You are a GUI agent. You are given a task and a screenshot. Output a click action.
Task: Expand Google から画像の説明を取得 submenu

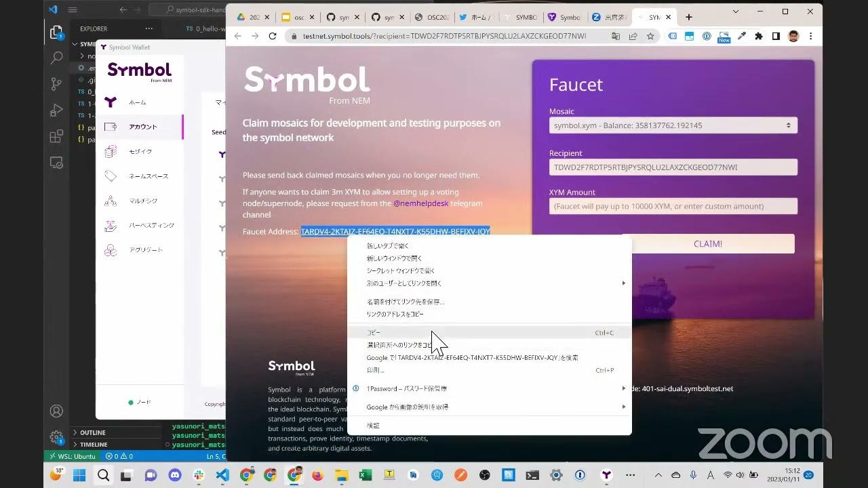click(x=490, y=407)
